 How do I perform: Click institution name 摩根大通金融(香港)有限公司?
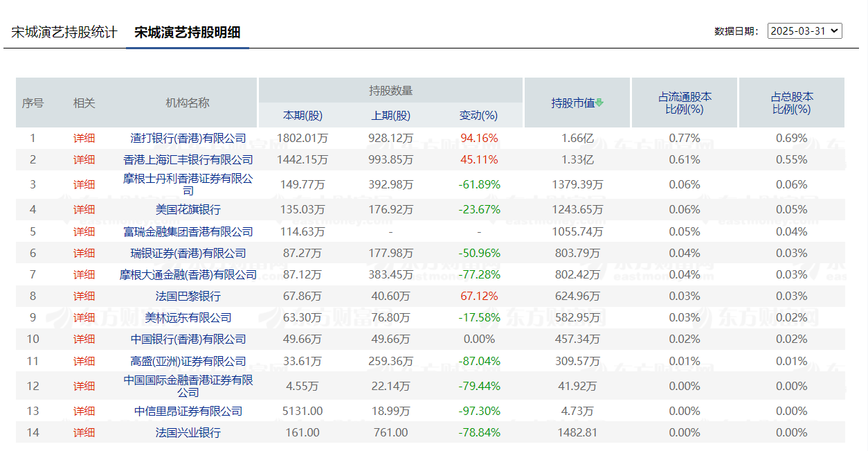pyautogui.click(x=188, y=274)
